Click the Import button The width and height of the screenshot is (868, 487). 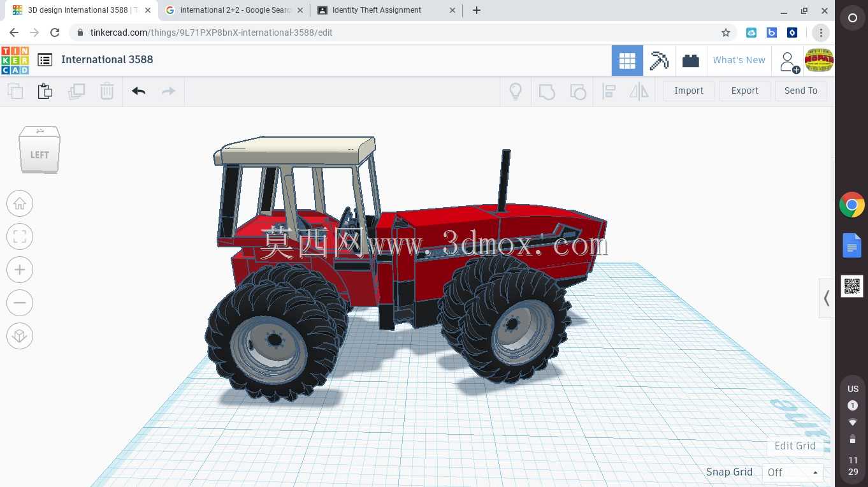689,91
